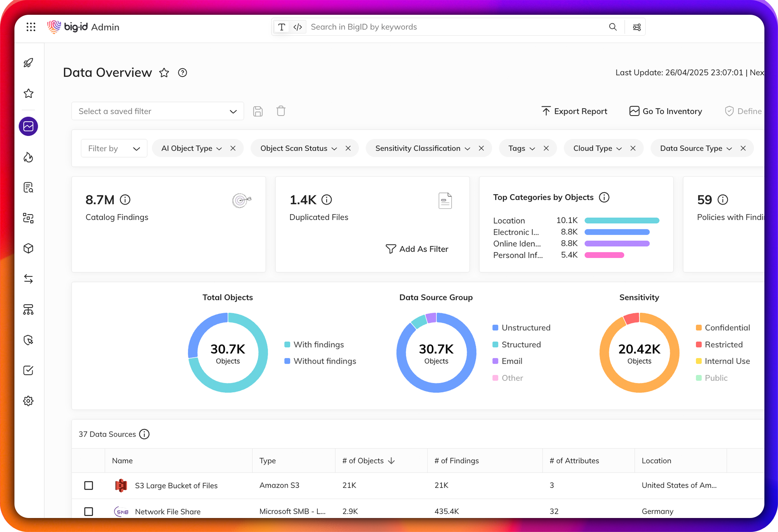Open the data transfer arrows icon in sidebar
The height and width of the screenshot is (532, 778).
tap(28, 278)
